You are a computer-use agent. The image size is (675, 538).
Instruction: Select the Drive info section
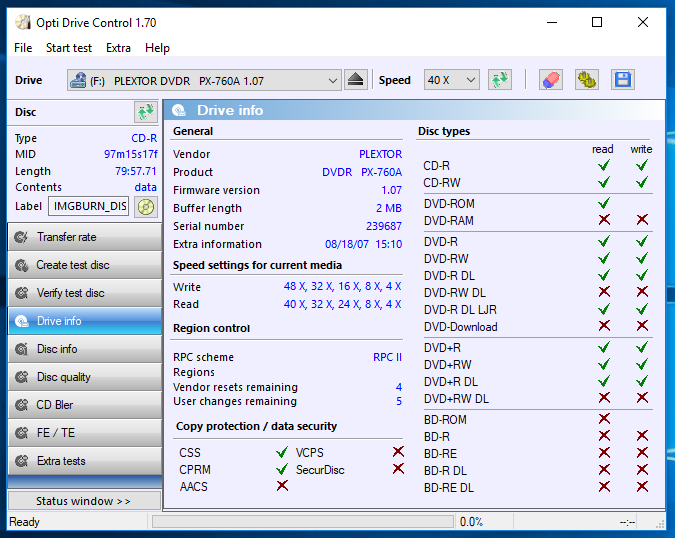coord(85,321)
